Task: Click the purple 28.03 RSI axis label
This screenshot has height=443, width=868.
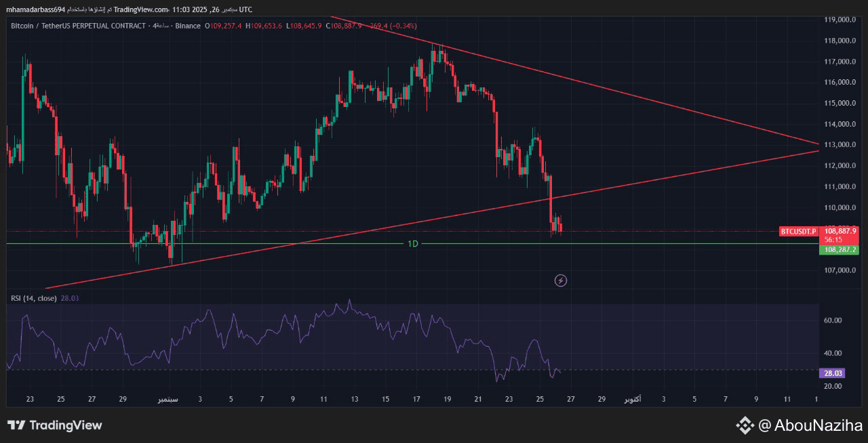Action: click(x=832, y=373)
